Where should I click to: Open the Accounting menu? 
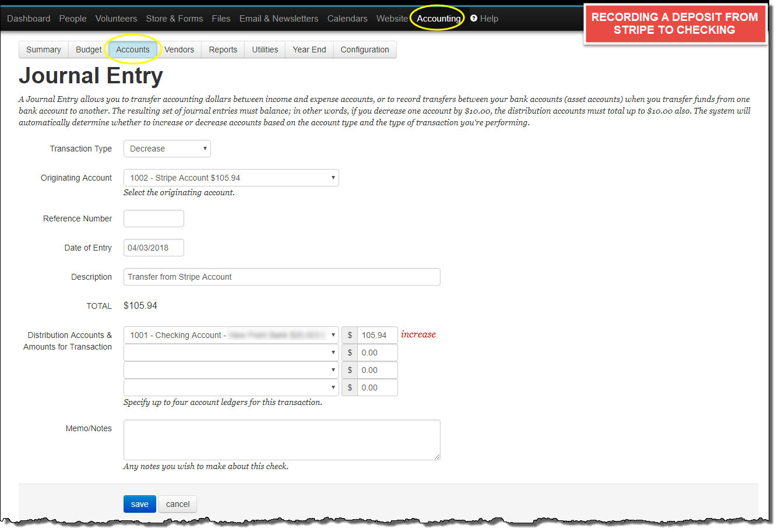438,19
